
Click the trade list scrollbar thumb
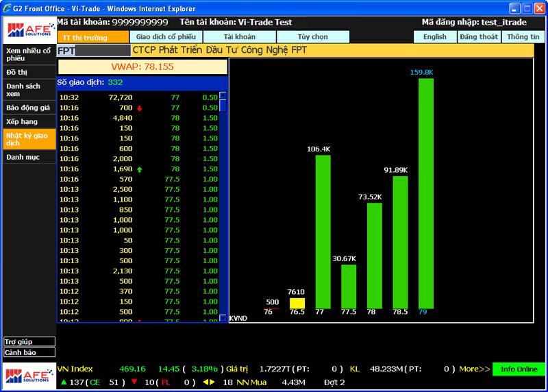pyautogui.click(x=223, y=106)
